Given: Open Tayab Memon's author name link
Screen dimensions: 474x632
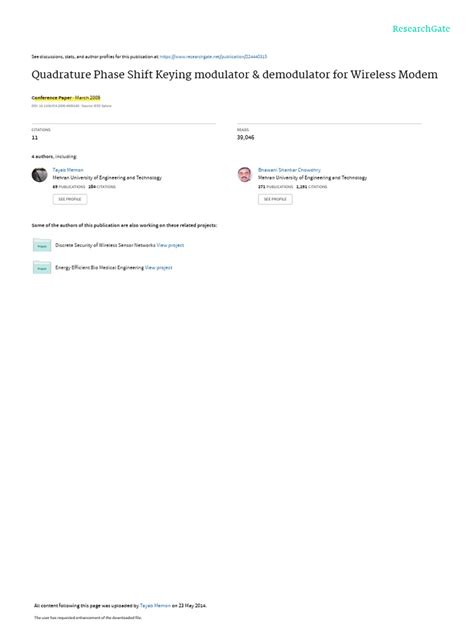Looking at the screenshot, I should 68,170.
